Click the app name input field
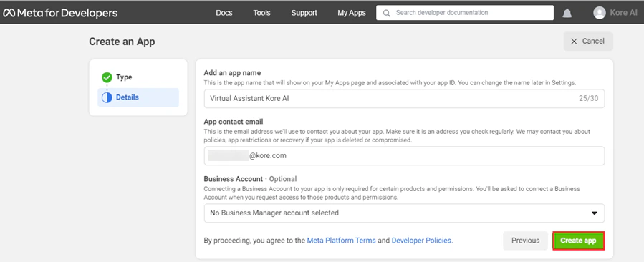Screen dimensions: 644x262 (x=404, y=99)
